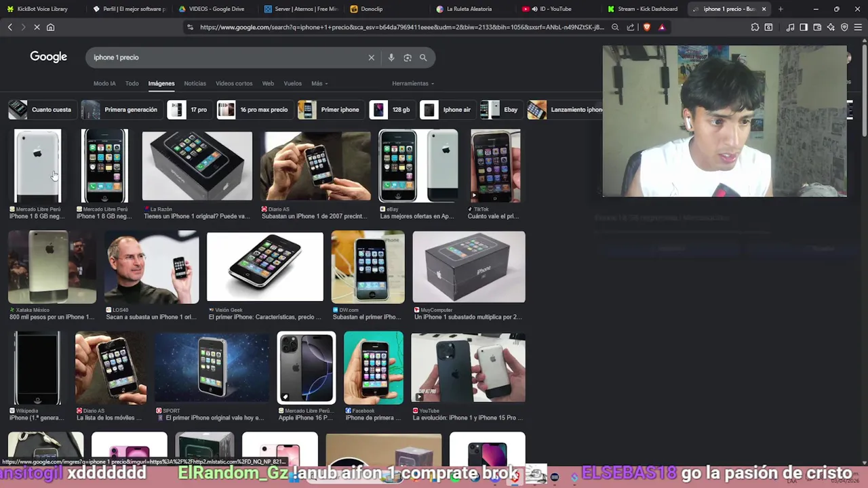The height and width of the screenshot is (488, 868).
Task: Switch to the Noticias tab
Action: [195, 83]
